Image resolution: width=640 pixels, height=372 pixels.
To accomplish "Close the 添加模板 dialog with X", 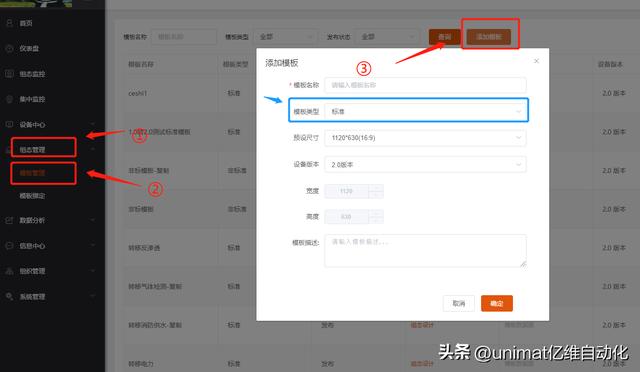I will [x=536, y=61].
